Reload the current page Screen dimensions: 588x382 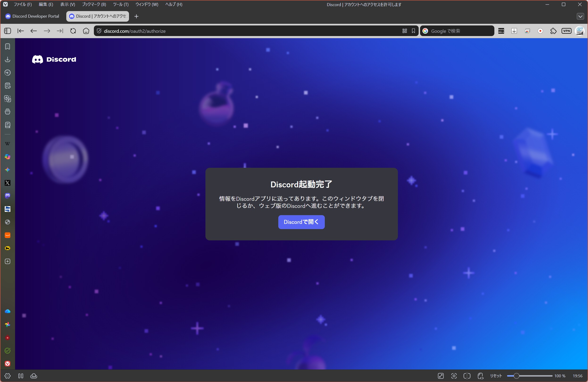pos(73,31)
